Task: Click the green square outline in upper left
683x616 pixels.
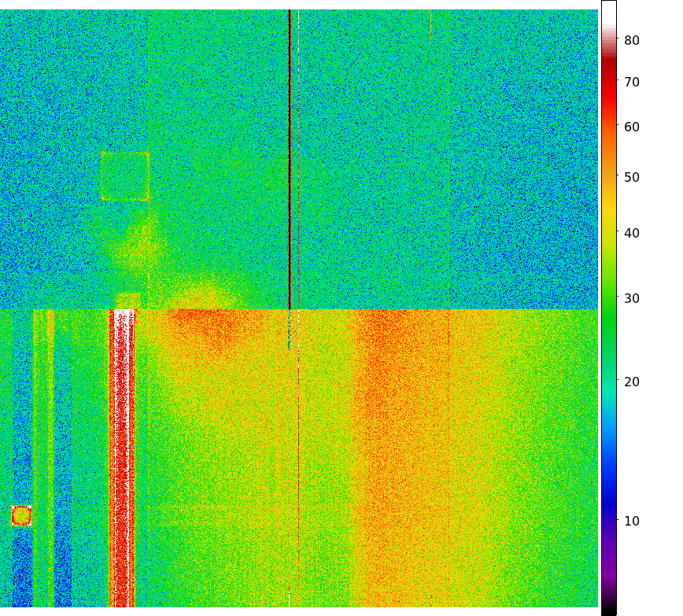Action: pos(124,176)
